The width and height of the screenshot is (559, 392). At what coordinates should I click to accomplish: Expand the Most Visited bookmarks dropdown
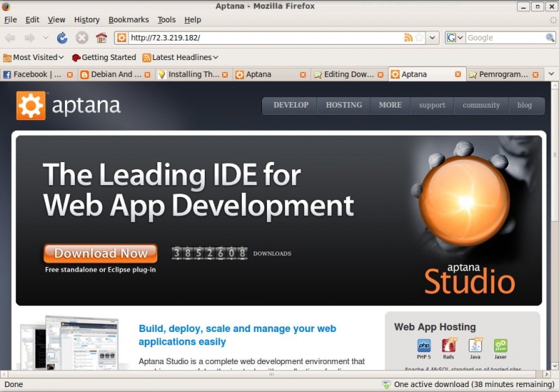[x=34, y=57]
